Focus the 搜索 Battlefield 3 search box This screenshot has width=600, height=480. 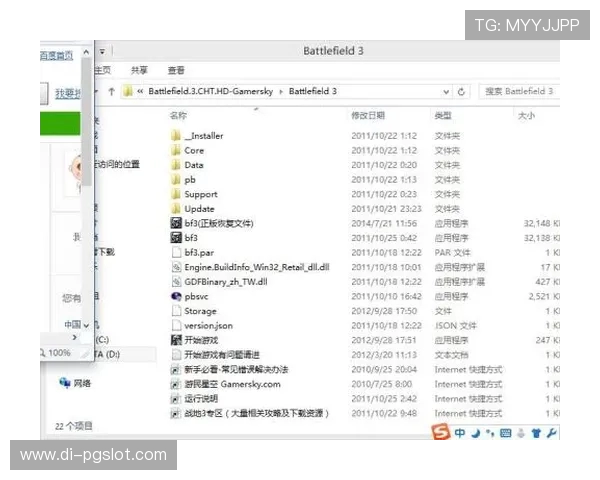click(x=519, y=91)
